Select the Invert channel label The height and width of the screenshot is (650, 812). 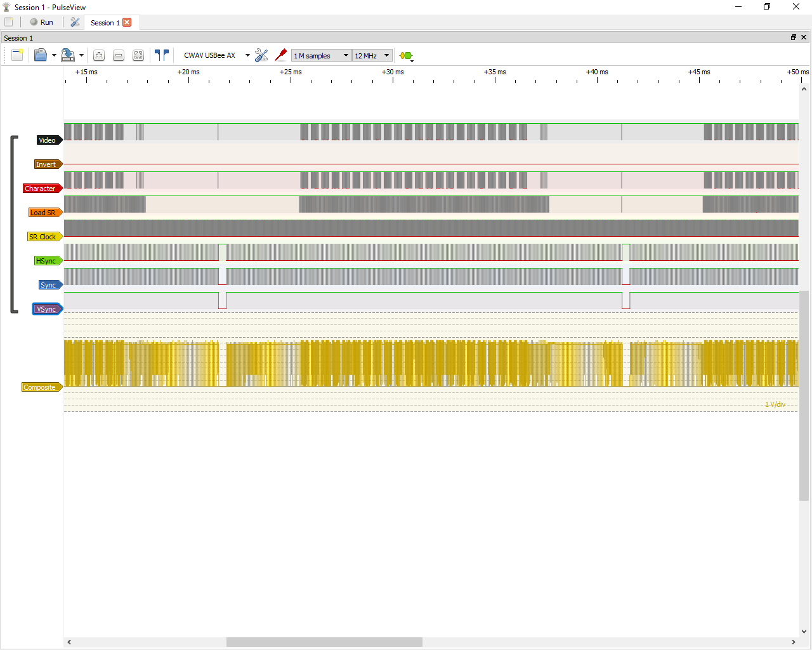(48, 164)
